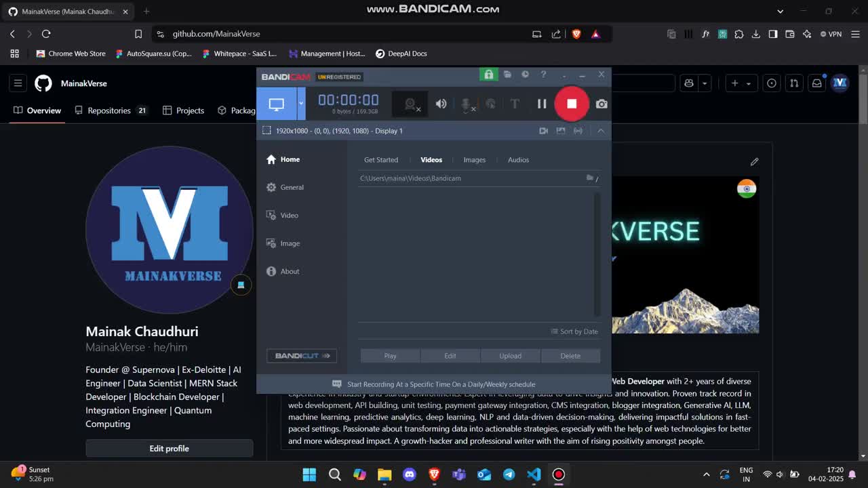Screen dimensions: 868x488
Task: Switch to Get Started tab
Action: (381, 160)
